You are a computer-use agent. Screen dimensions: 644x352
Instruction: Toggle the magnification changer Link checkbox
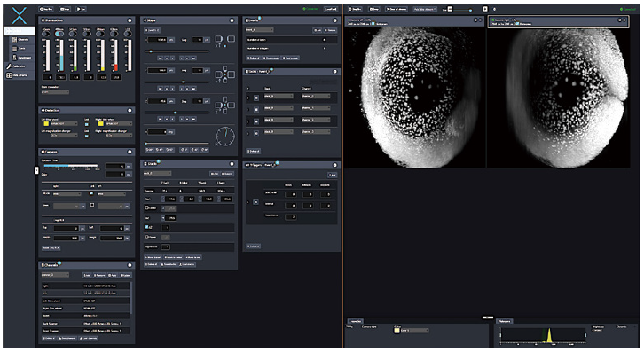click(x=87, y=136)
